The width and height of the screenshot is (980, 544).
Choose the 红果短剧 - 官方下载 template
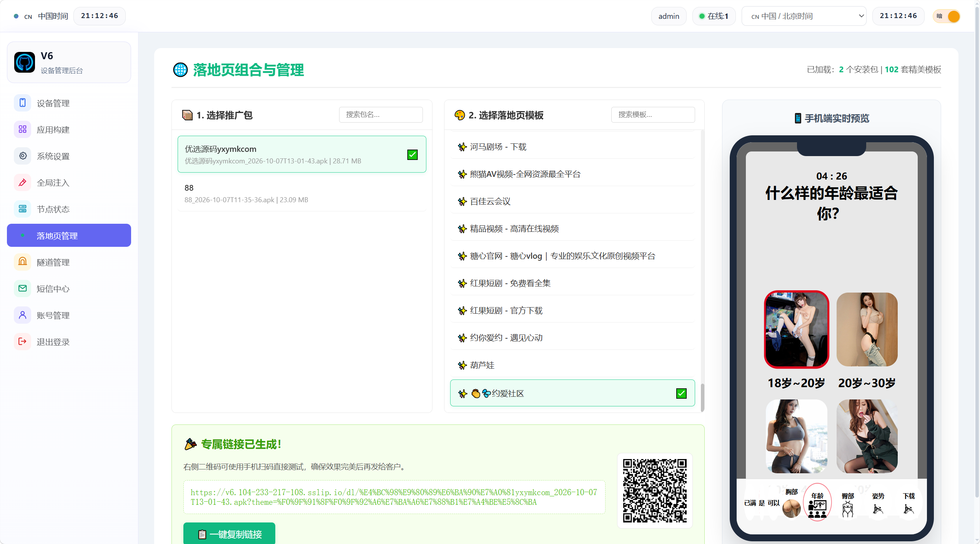coord(572,311)
